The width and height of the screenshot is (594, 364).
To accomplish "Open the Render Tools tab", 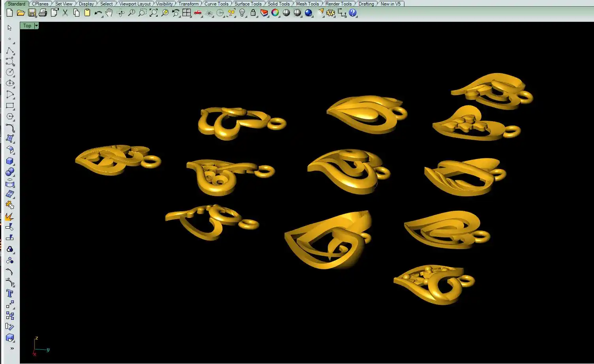I will tap(338, 4).
